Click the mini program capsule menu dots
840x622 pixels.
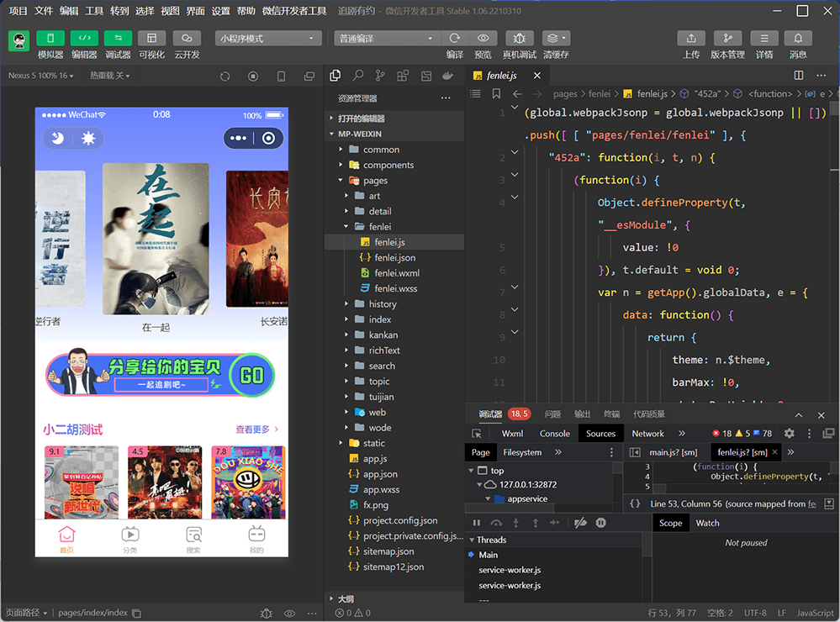(x=239, y=138)
